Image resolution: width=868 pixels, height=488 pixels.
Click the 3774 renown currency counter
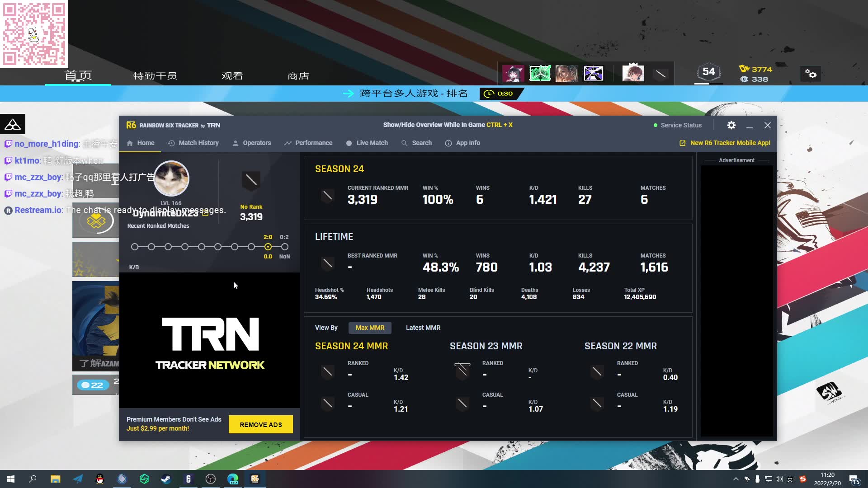[x=756, y=69]
